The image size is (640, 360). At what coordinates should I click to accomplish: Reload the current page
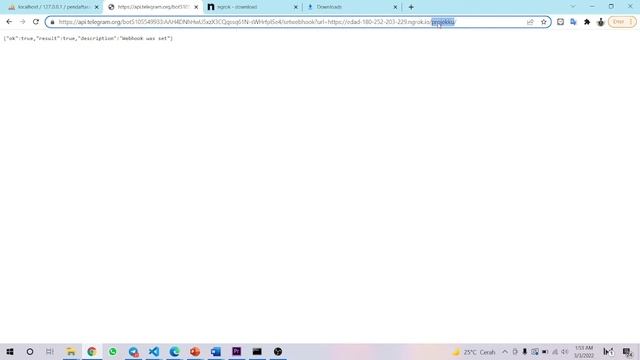(36, 22)
